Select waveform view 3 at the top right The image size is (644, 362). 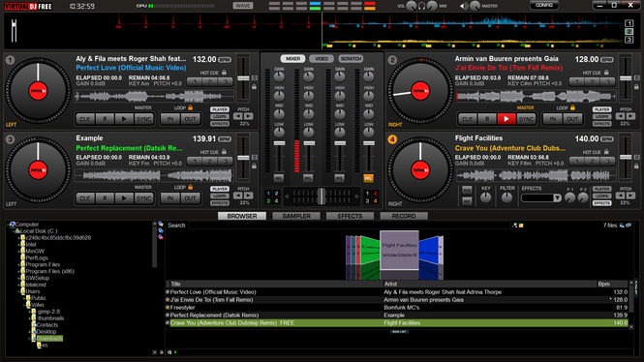pyautogui.click(x=629, y=40)
